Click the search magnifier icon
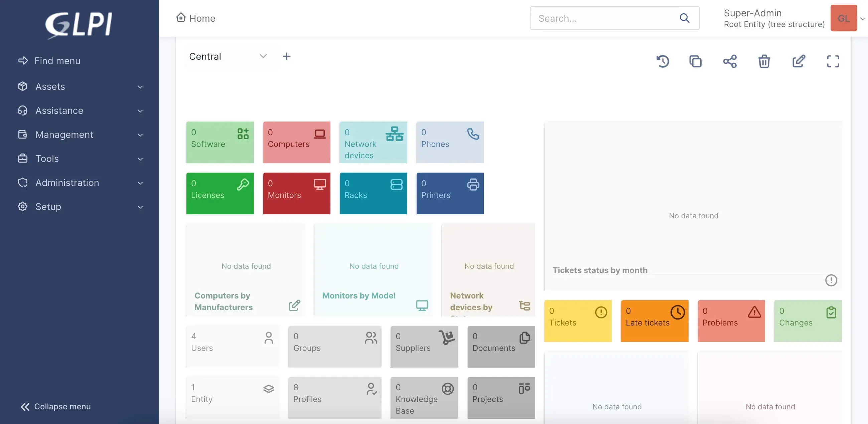 tap(684, 18)
